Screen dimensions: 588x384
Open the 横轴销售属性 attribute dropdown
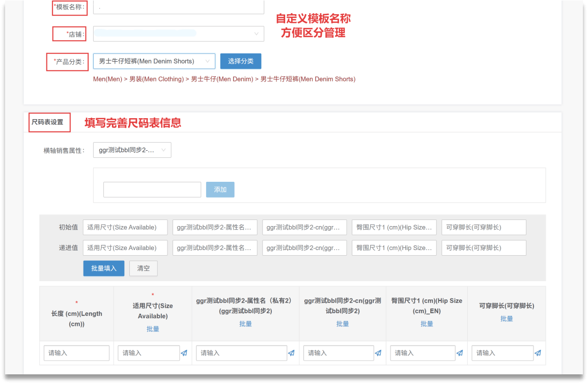132,150
